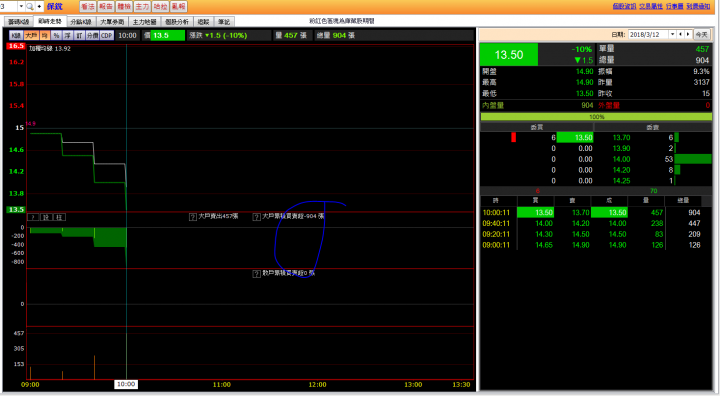
Task: Switch to the 個股分析 tab
Action: pyautogui.click(x=177, y=22)
